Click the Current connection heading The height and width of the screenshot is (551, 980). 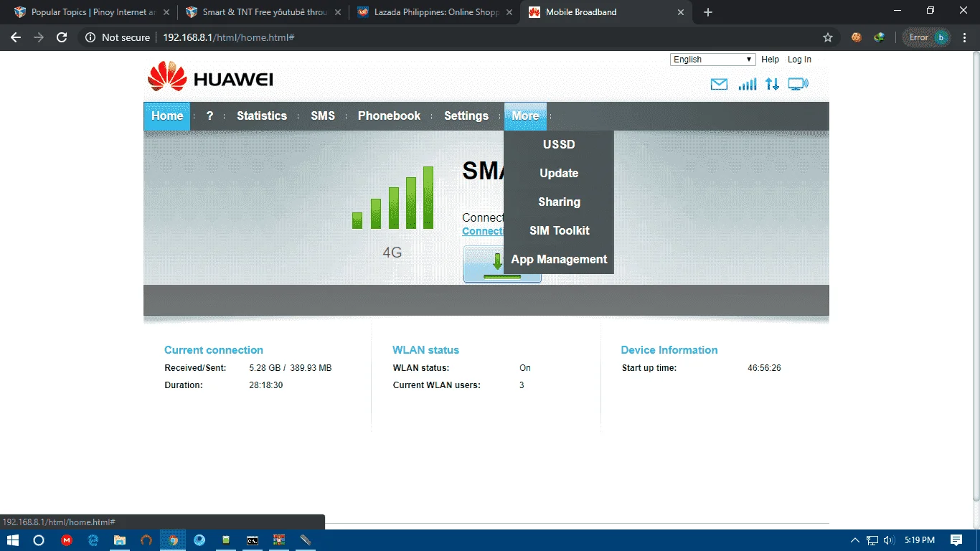[214, 350]
